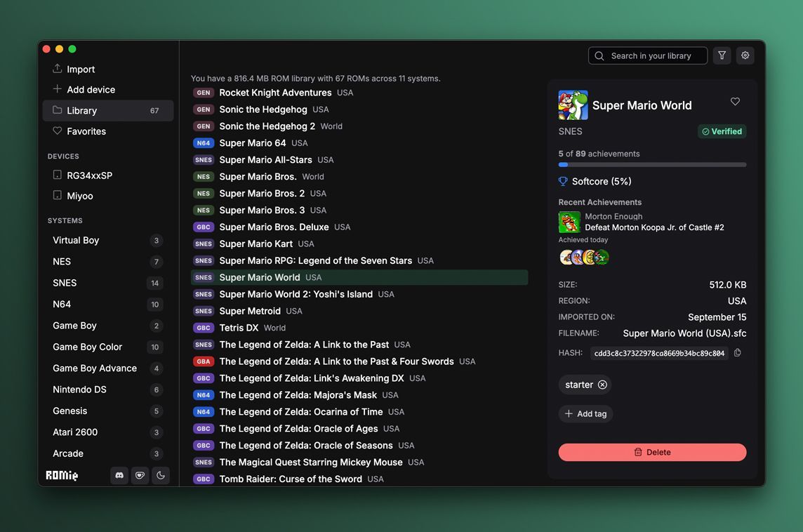Select Super Mario All-Stars
The height and width of the screenshot is (532, 803).
point(359,160)
